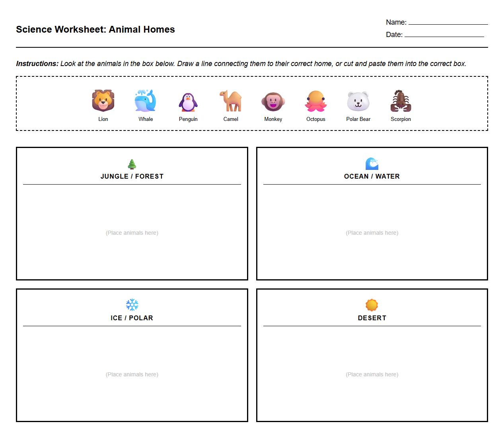
Task: Click the tree icon above Jungle / Forest
Action: (132, 163)
